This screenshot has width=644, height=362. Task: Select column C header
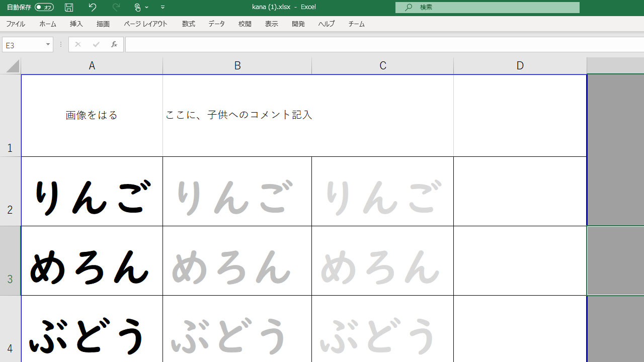[x=382, y=66]
